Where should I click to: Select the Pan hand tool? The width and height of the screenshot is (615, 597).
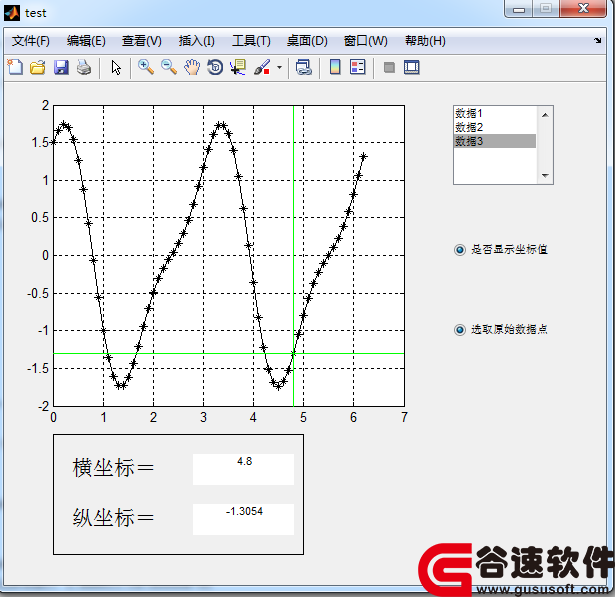pyautogui.click(x=192, y=67)
